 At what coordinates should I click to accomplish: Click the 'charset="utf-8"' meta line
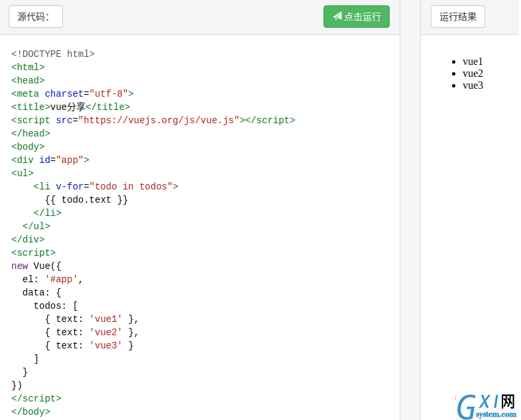pyautogui.click(x=72, y=93)
